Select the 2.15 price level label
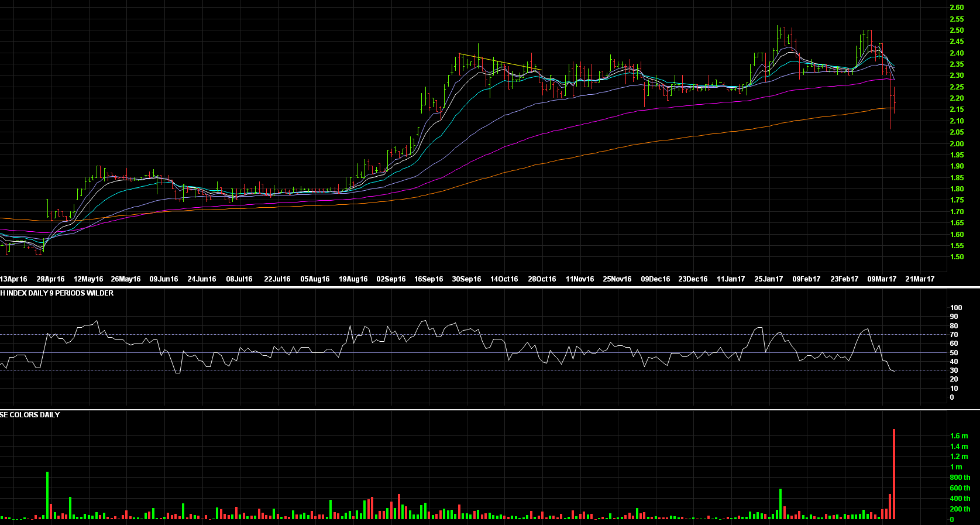Viewport: 980px width, 525px height. pos(957,109)
